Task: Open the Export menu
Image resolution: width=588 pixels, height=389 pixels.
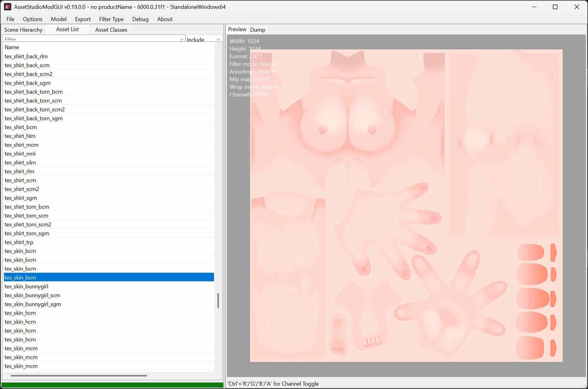Action: [x=83, y=19]
